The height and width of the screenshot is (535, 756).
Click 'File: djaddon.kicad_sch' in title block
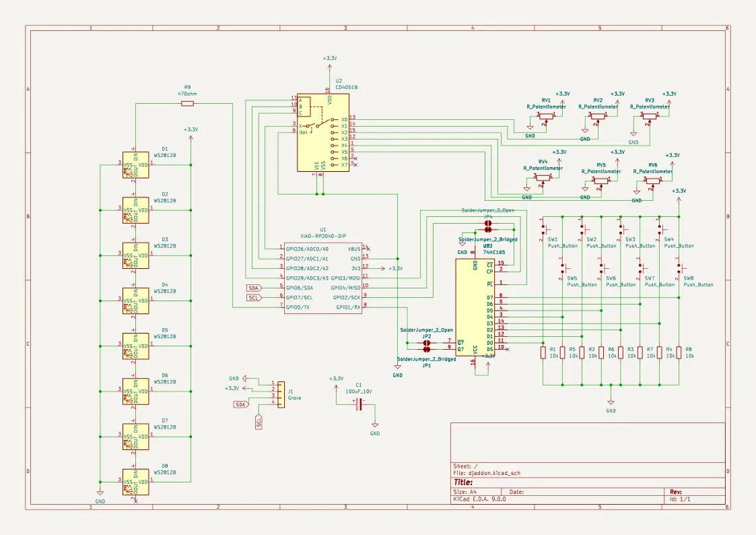pos(487,473)
